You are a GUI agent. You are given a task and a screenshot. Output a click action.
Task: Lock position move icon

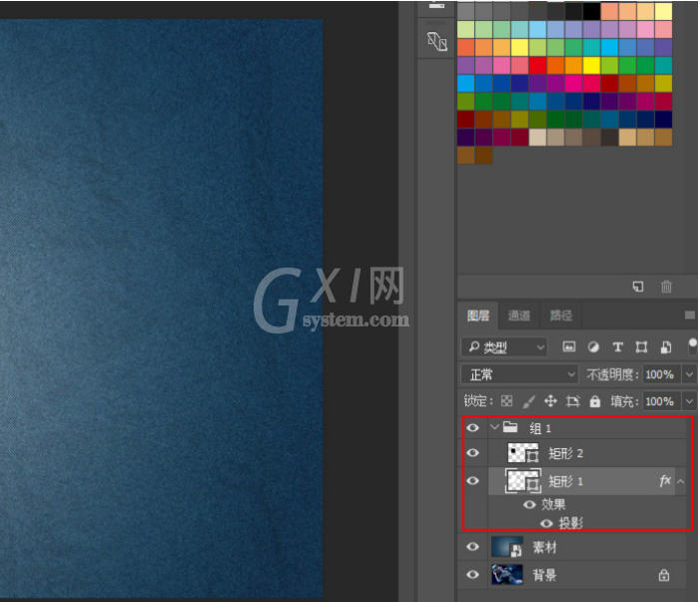550,400
